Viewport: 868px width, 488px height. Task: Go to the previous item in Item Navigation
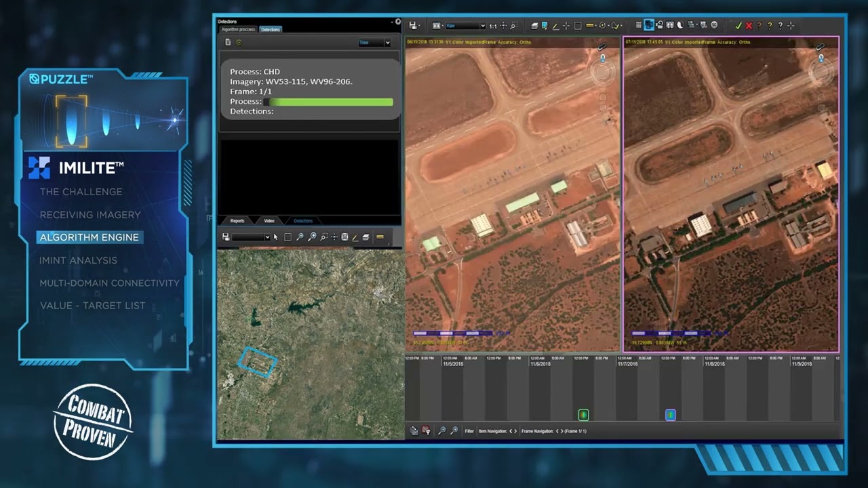click(x=511, y=431)
